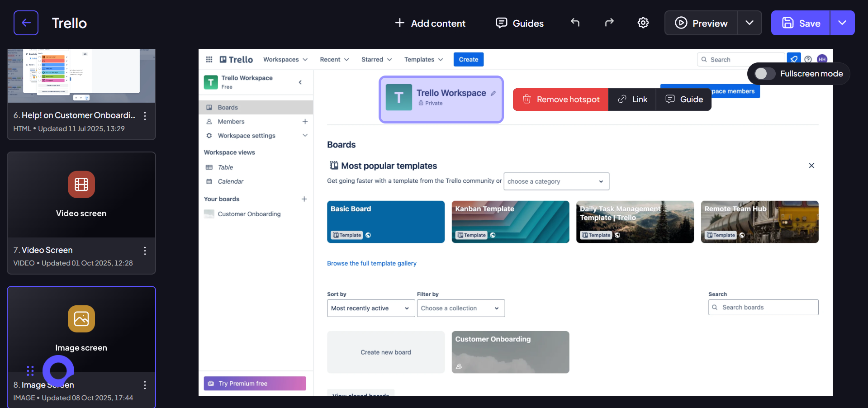
Task: Open more options for Help! on Customer Onboarding screen
Action: tap(145, 116)
